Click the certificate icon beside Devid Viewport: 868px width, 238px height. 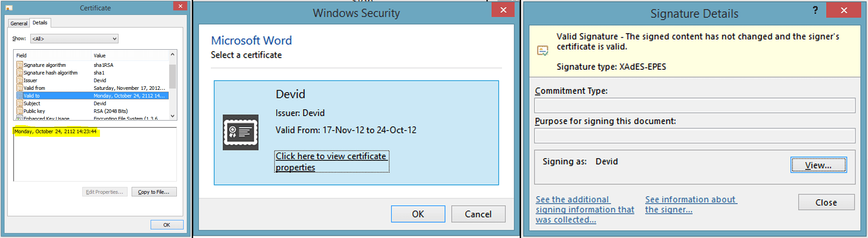[241, 132]
